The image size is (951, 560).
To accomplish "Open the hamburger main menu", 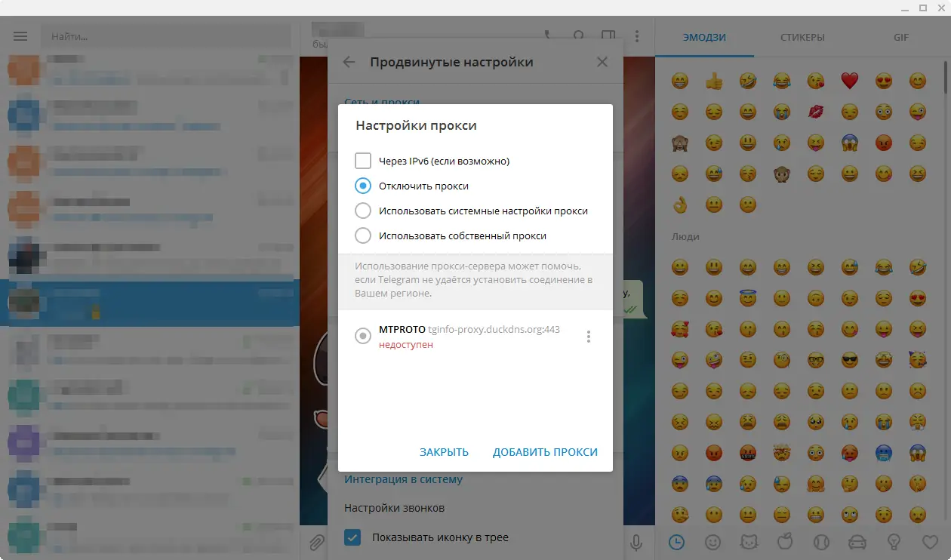I will click(20, 36).
